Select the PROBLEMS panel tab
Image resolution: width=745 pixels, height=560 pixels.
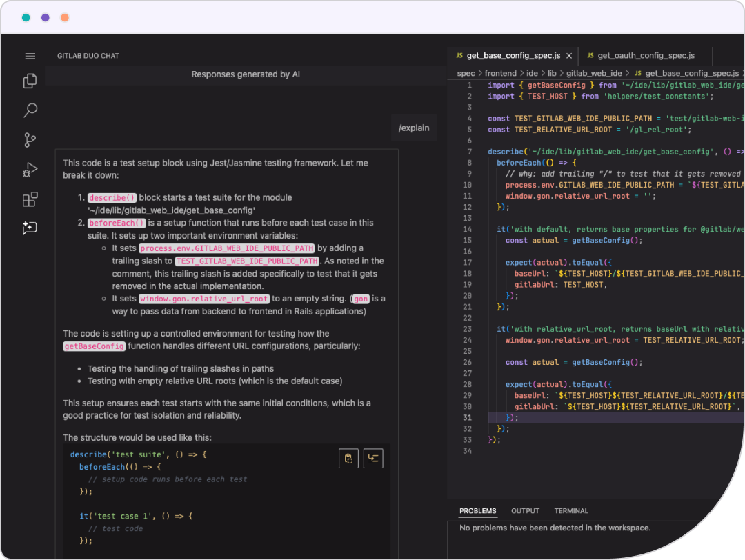click(477, 511)
